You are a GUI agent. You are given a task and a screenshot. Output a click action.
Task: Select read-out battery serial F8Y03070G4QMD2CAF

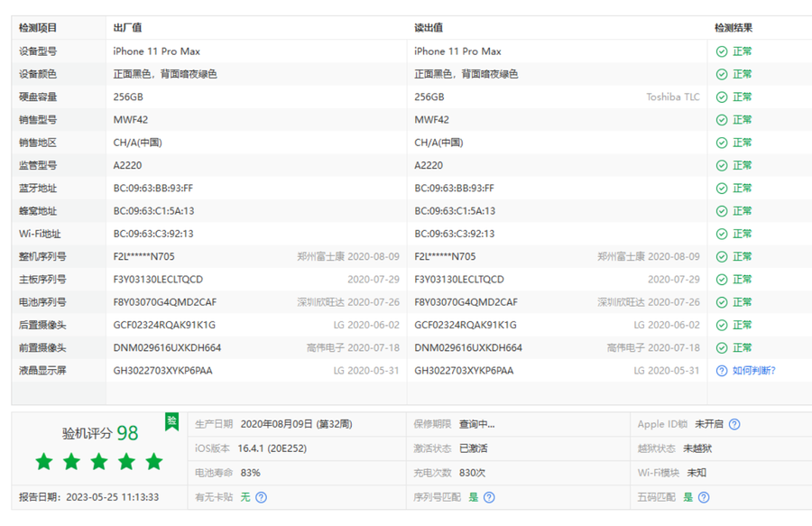pyautogui.click(x=466, y=302)
